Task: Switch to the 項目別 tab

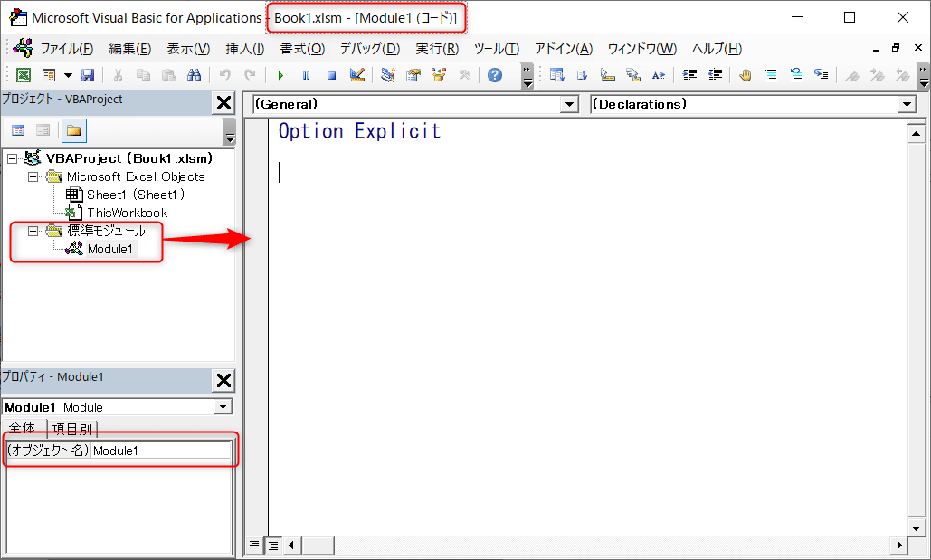Action: click(x=71, y=429)
